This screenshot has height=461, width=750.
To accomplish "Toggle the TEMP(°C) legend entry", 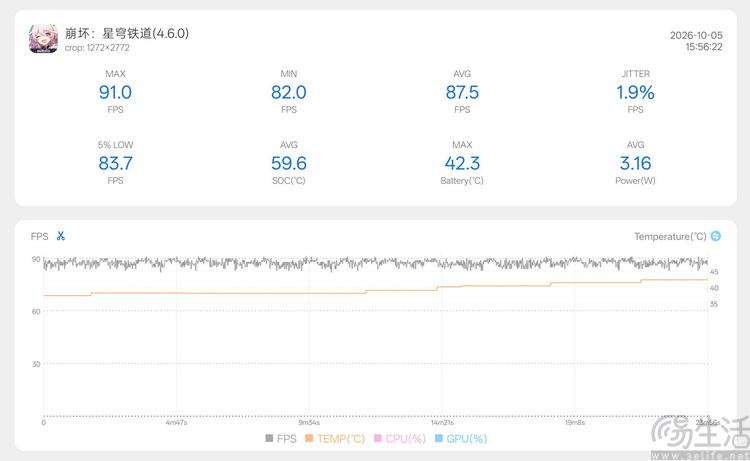I will click(335, 439).
